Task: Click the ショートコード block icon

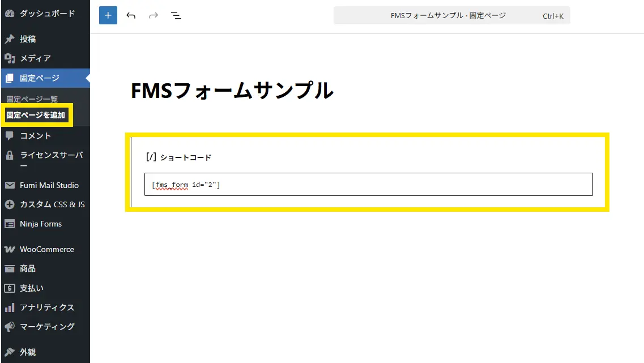Action: [151, 157]
